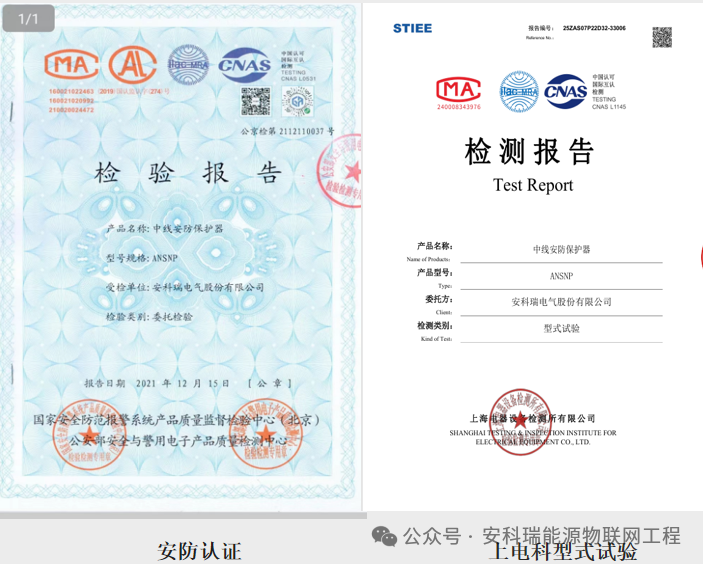703x564 pixels.
Task: Click the 安防认证 caption below left image
Action: click(199, 549)
